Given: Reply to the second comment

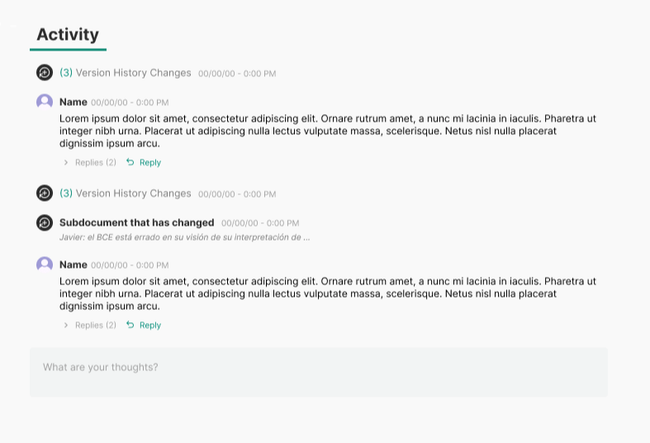Looking at the screenshot, I should click(x=150, y=325).
